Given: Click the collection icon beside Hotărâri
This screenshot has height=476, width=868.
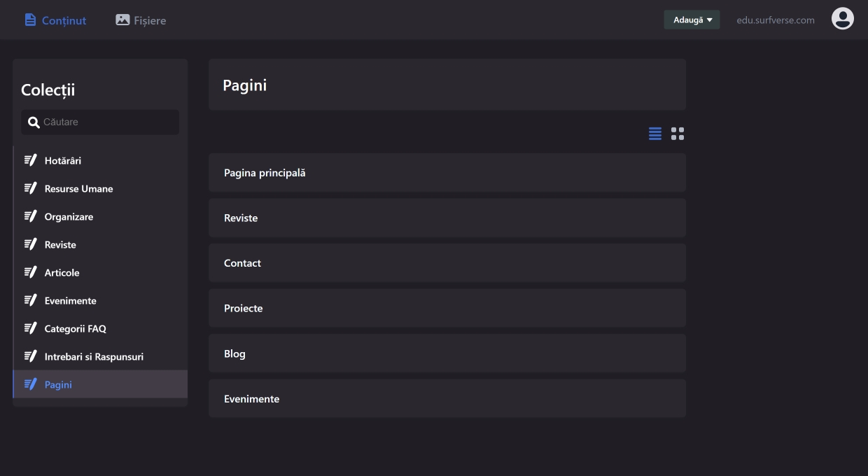Looking at the screenshot, I should (30, 160).
